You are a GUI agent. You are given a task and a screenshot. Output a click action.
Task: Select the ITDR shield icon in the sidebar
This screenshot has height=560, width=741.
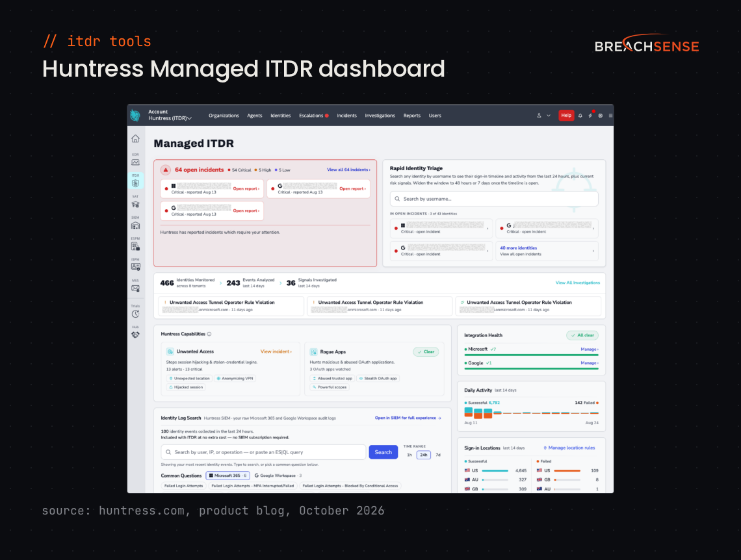click(x=136, y=183)
